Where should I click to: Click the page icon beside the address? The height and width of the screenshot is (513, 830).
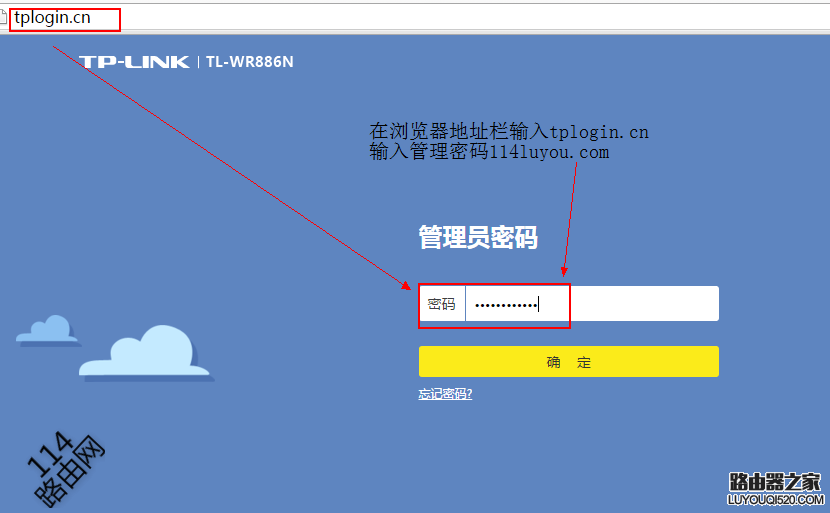coord(4,18)
